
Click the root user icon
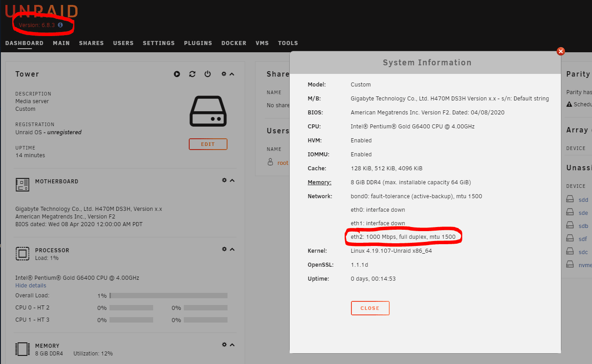coord(270,162)
